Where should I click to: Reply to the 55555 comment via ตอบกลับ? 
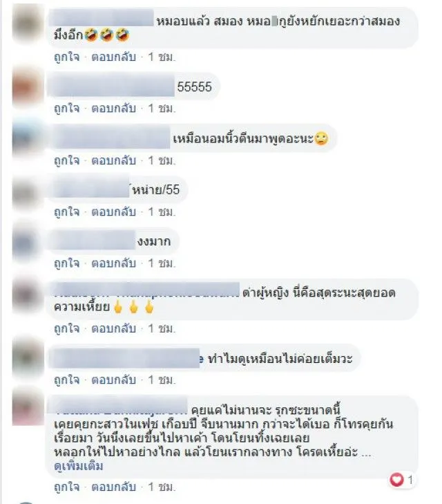(x=114, y=109)
